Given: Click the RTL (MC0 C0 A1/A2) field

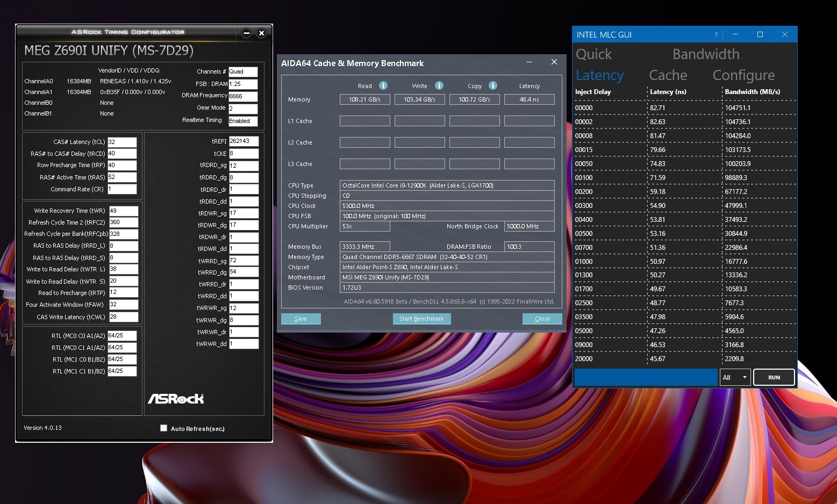Looking at the screenshot, I should coord(122,336).
